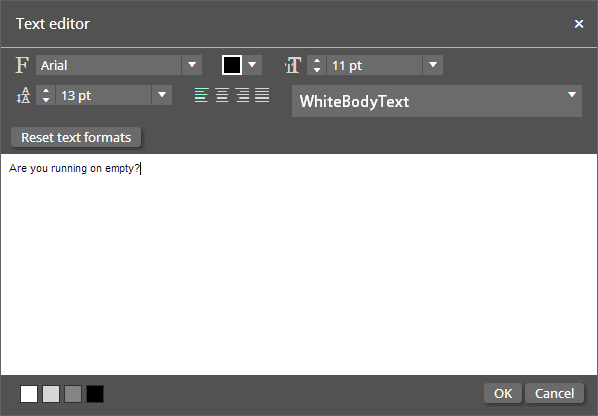Click the Reset text formats button
The image size is (598, 416).
pos(76,137)
